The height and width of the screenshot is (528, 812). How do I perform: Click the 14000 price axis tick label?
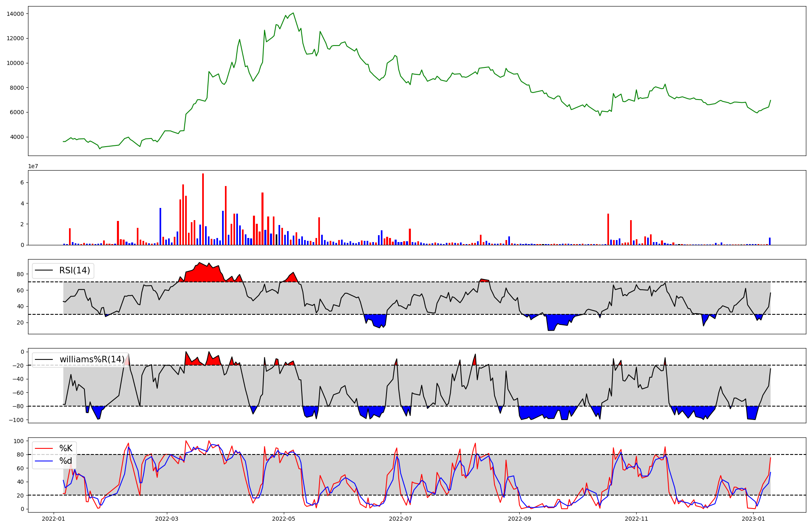point(15,14)
